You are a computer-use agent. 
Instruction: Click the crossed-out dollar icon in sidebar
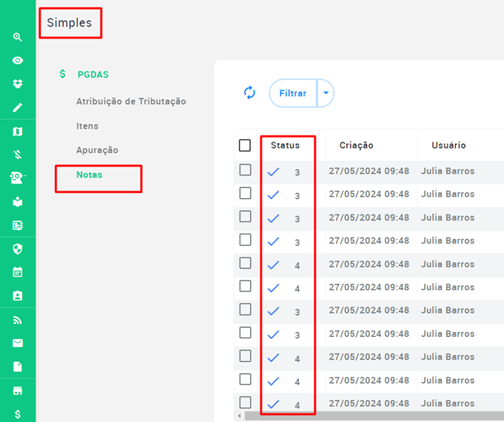[x=17, y=154]
